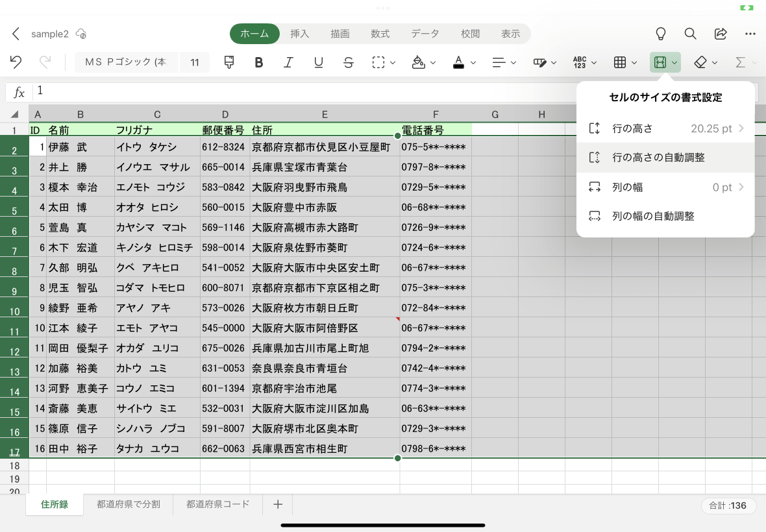Toggle bold formatting on the selection
The image size is (766, 532).
coord(258,62)
